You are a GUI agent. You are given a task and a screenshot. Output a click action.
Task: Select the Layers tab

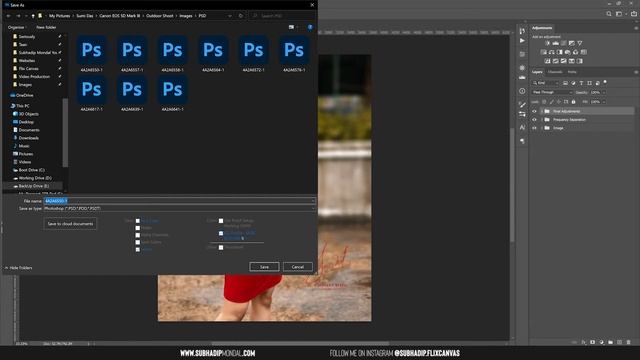point(537,72)
